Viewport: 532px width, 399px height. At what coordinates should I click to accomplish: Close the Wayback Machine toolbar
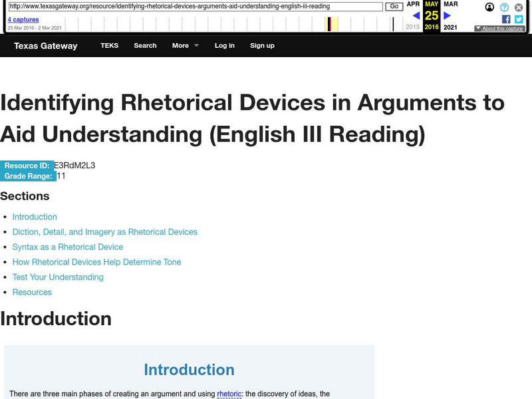(519, 7)
